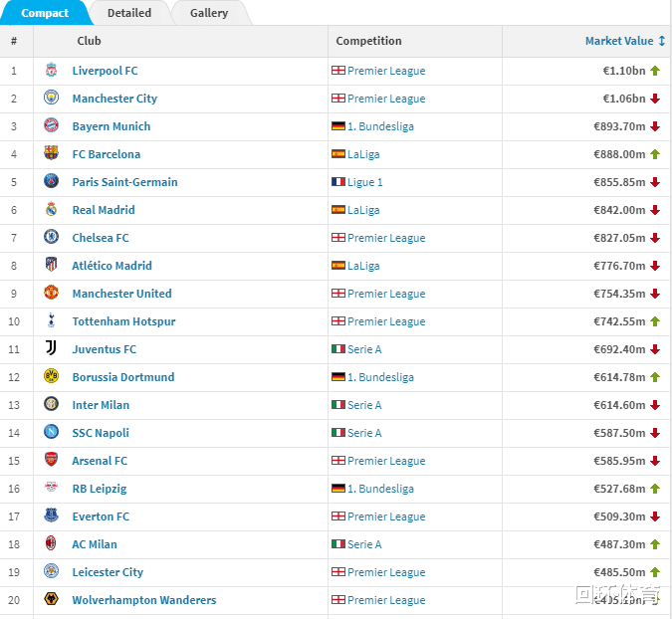Open the Real Madrid club link
The image size is (672, 619).
pos(104,210)
